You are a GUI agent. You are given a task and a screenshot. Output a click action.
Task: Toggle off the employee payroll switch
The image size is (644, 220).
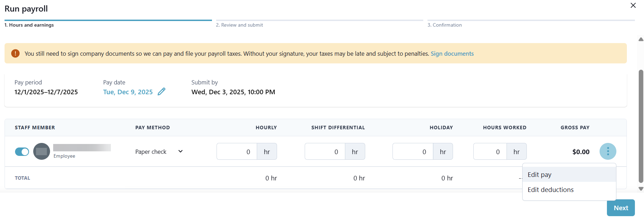coord(22,152)
